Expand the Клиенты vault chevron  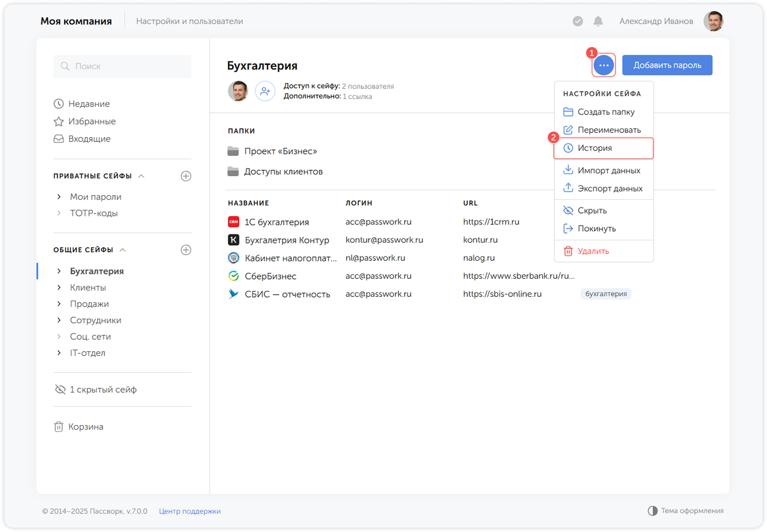coord(59,287)
